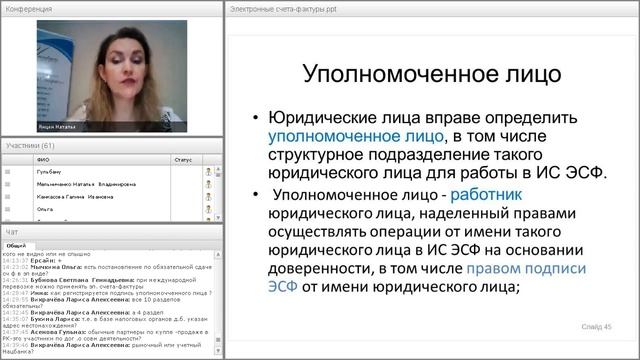Viewport: 640px width, 360px height.
Task: Click the chat scrollbar thumb
Action: tap(218, 340)
